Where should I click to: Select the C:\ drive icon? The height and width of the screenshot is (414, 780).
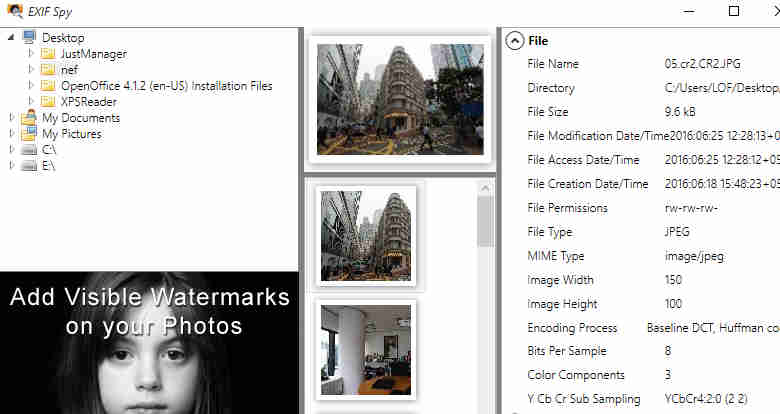[x=29, y=150]
